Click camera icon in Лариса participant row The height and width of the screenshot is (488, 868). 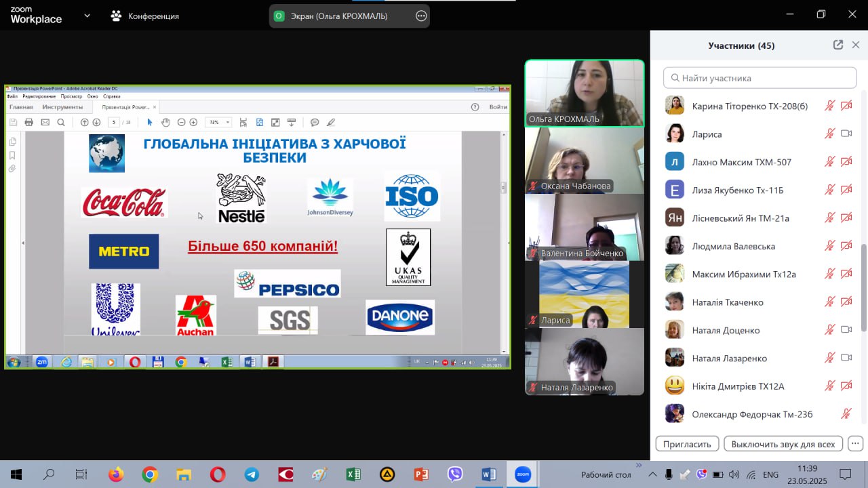846,134
